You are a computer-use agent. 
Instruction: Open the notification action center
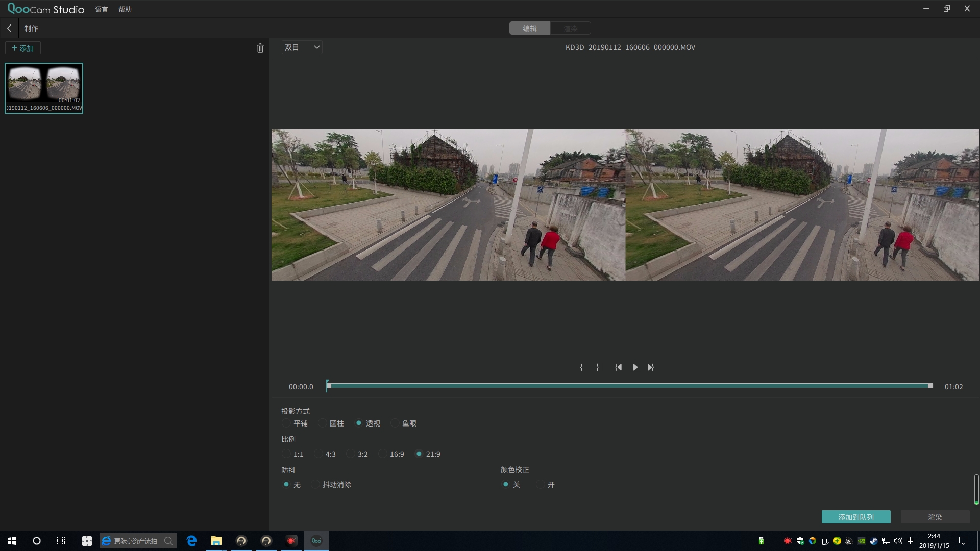tap(963, 541)
